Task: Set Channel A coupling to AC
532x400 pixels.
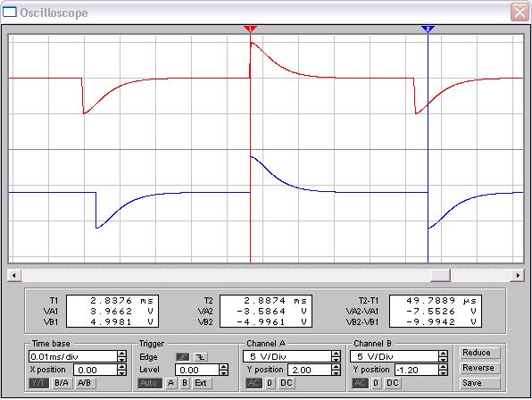Action: (x=254, y=383)
